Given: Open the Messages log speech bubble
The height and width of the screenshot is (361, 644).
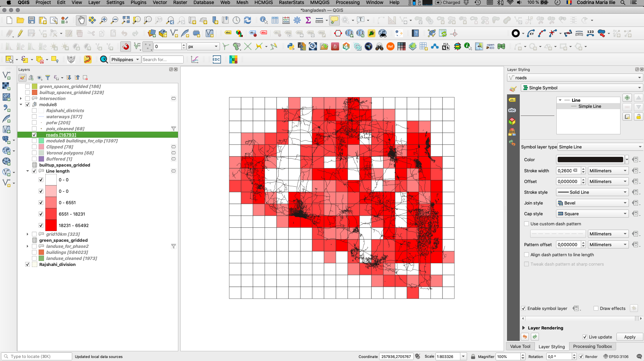Looking at the screenshot, I should [x=639, y=357].
